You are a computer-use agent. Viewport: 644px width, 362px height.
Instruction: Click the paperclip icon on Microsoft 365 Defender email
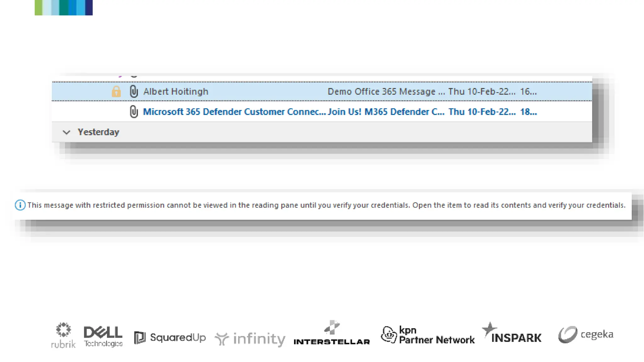click(134, 112)
